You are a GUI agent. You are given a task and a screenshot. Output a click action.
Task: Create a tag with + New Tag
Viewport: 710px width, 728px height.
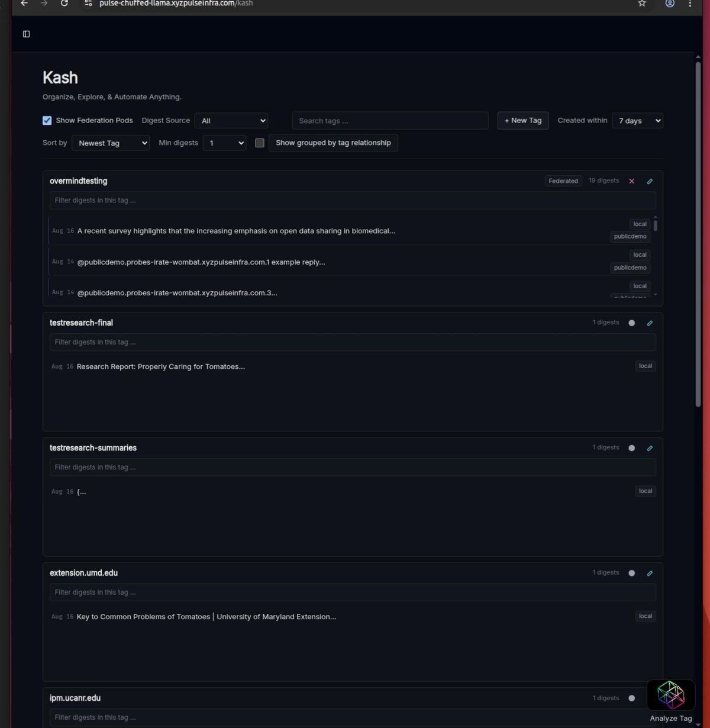point(522,120)
